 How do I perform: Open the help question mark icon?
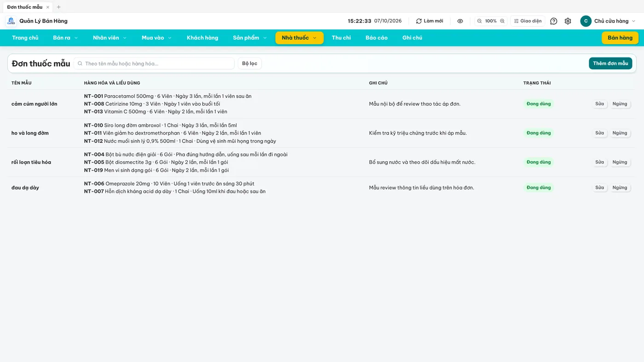pos(554,21)
